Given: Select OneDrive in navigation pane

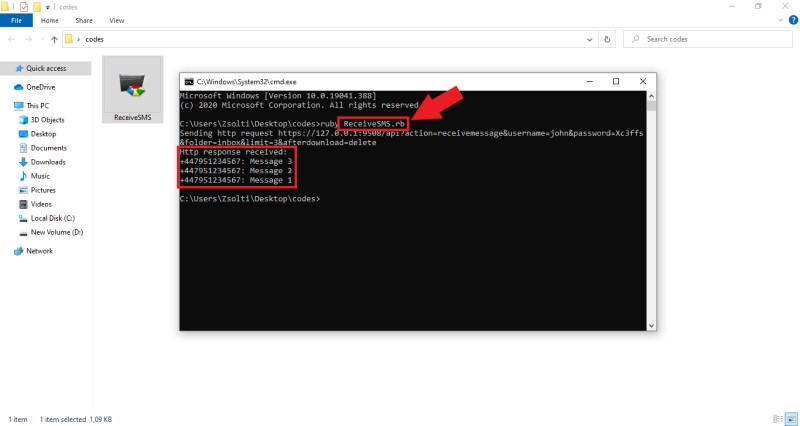Looking at the screenshot, I should point(40,87).
